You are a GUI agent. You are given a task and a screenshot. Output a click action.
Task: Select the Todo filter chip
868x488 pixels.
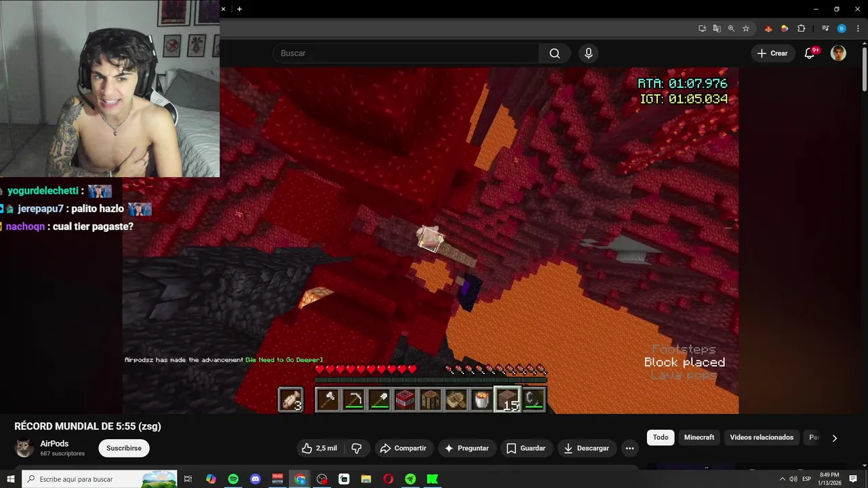click(660, 437)
